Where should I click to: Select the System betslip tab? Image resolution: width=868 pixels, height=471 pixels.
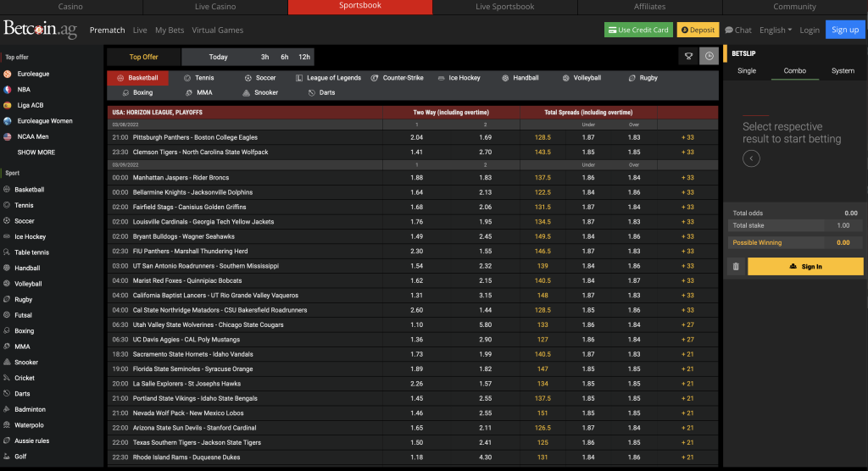click(x=843, y=71)
